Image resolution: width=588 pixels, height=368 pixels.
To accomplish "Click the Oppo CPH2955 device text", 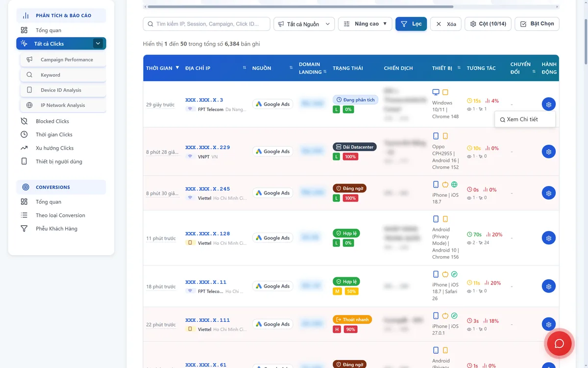I will point(445,157).
